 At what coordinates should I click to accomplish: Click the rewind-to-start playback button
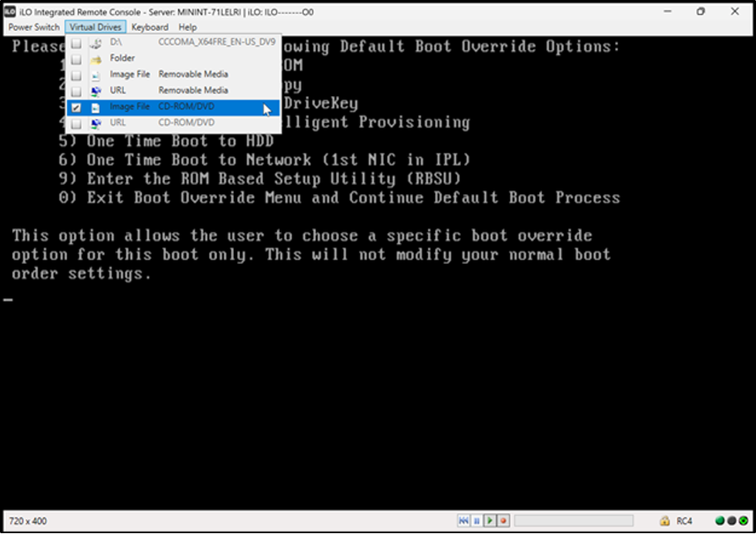(x=463, y=521)
